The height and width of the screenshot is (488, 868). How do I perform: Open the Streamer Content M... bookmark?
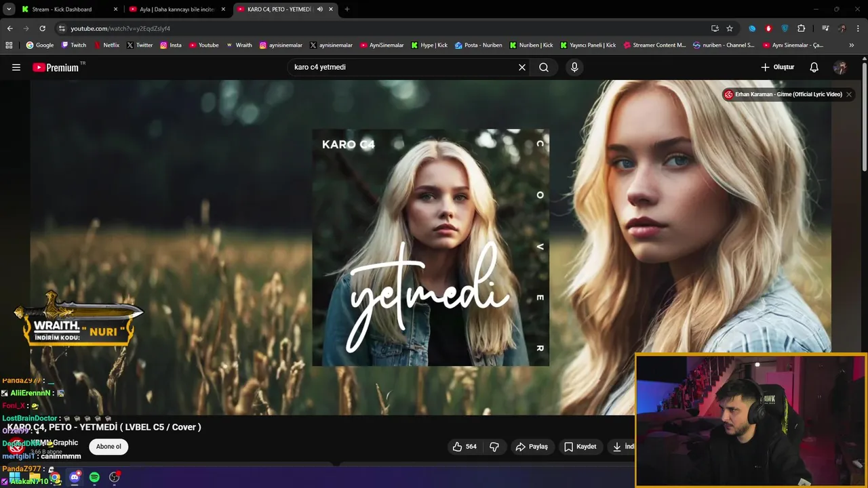[x=654, y=45]
